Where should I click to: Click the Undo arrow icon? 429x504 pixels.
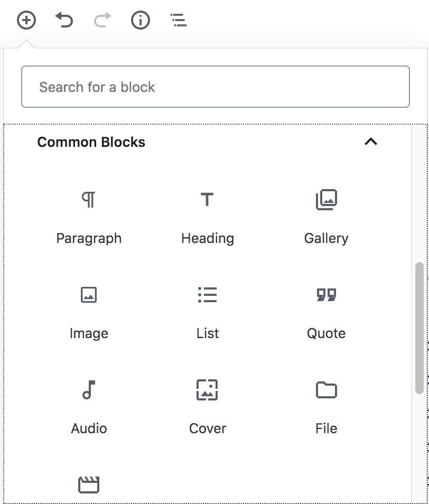point(64,21)
